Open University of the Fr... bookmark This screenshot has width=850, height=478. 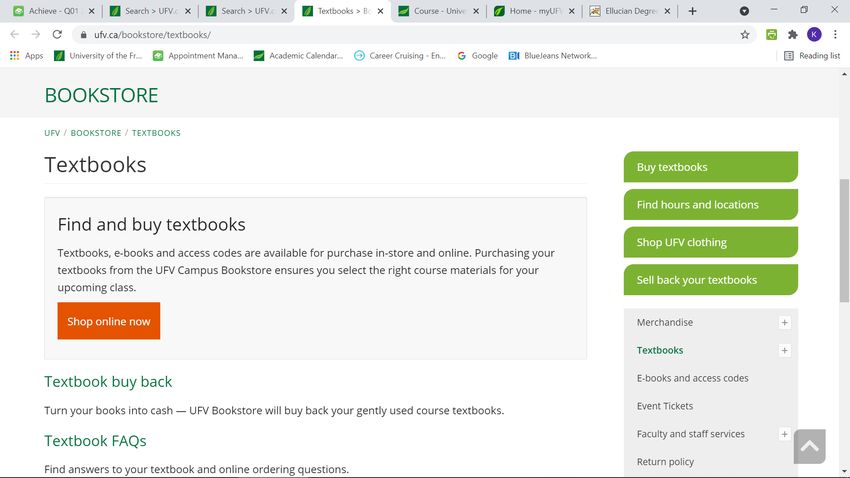click(x=98, y=55)
